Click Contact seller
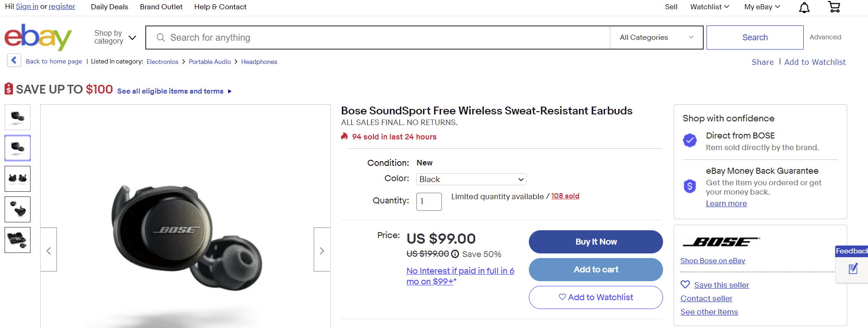 pyautogui.click(x=706, y=298)
